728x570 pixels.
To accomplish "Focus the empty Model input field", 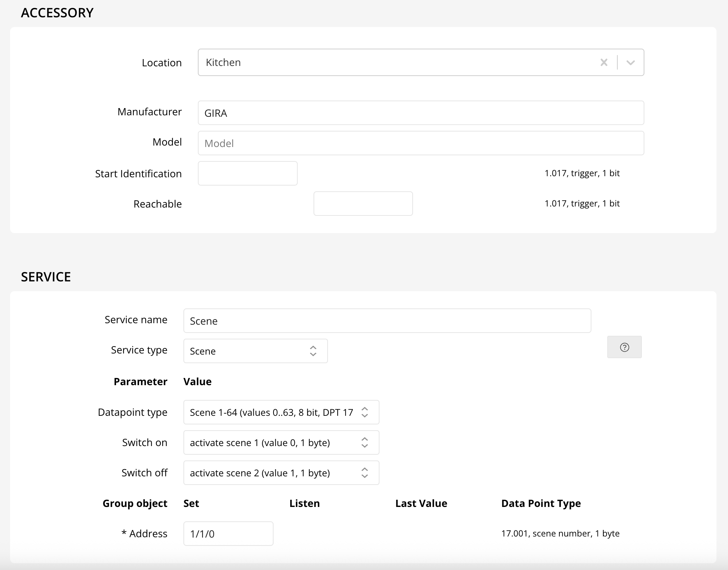I will tap(421, 143).
